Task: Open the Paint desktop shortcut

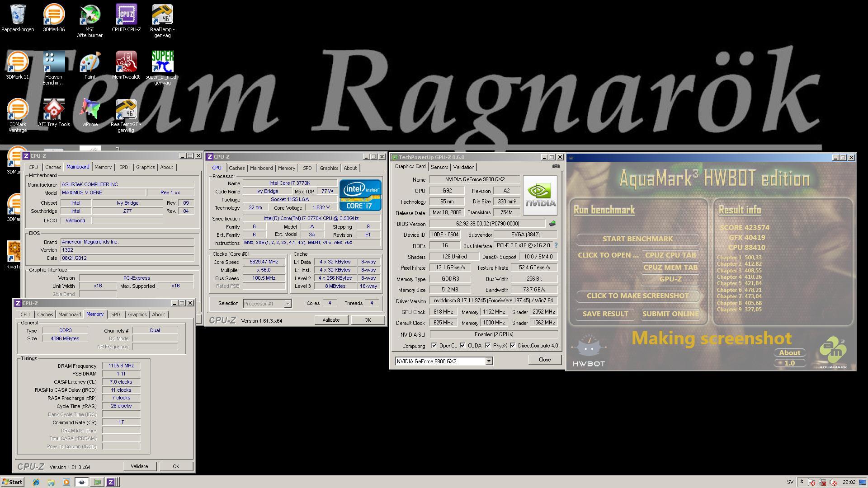Action: tap(90, 66)
